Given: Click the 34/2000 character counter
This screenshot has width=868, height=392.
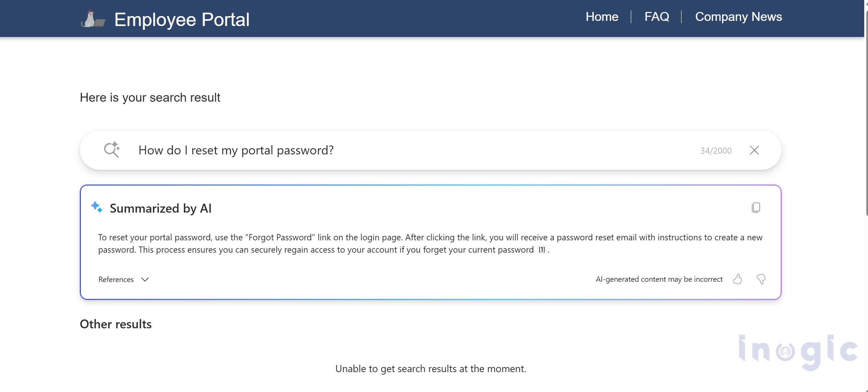Looking at the screenshot, I should (716, 151).
